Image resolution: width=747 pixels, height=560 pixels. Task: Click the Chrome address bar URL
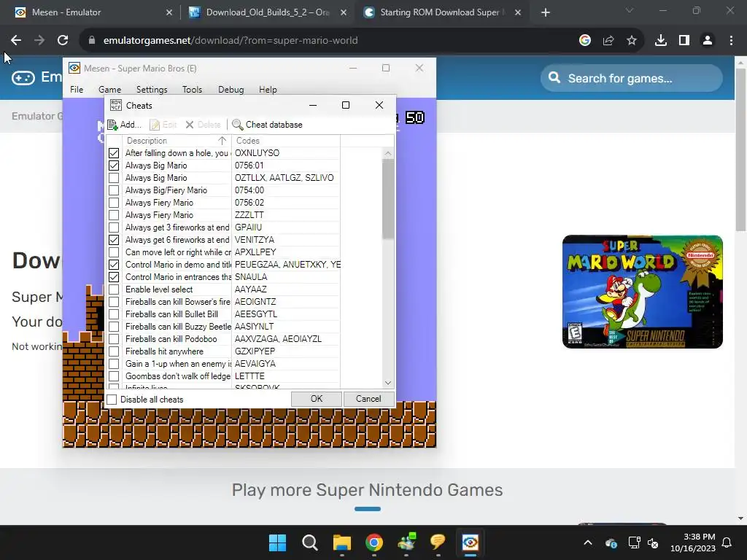[x=231, y=41]
